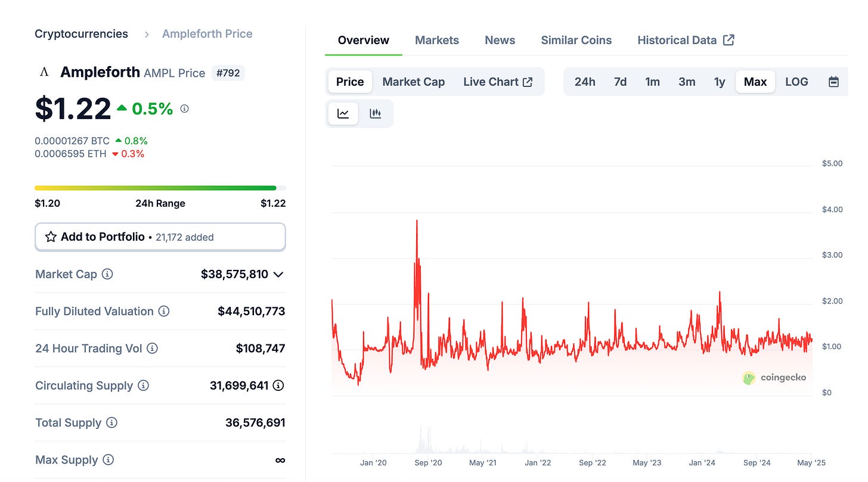Click the May '25 axis label
Viewport: 868px width, 482px height.
pyautogui.click(x=811, y=462)
